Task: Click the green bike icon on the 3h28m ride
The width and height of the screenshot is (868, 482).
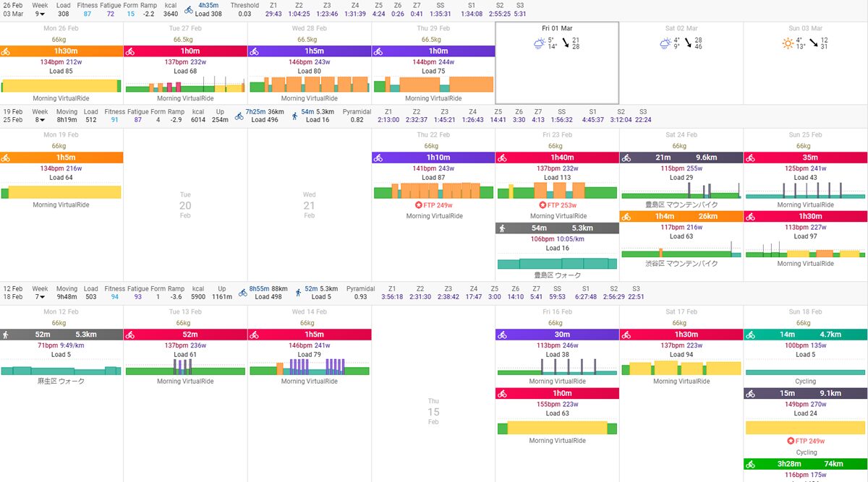Action: pos(750,464)
